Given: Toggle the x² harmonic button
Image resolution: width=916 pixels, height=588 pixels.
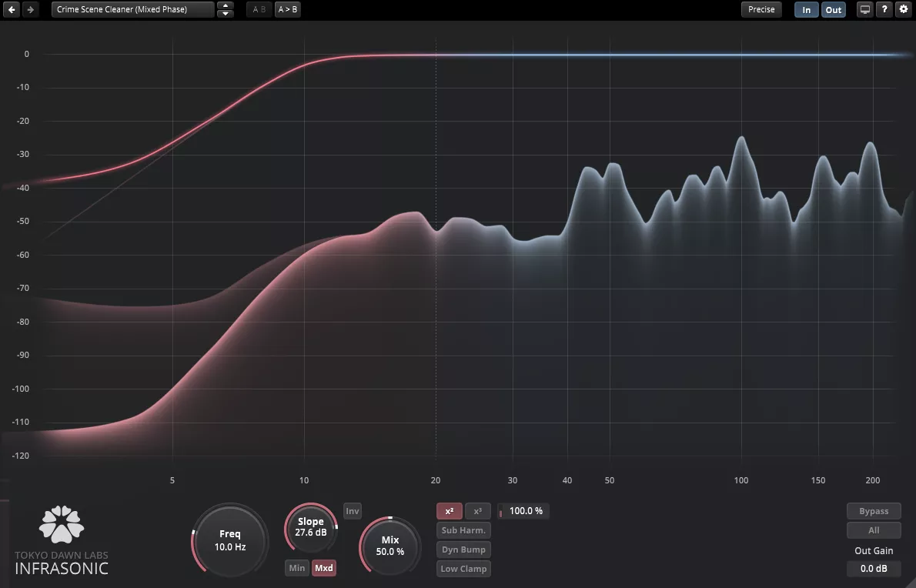Looking at the screenshot, I should pos(450,511).
